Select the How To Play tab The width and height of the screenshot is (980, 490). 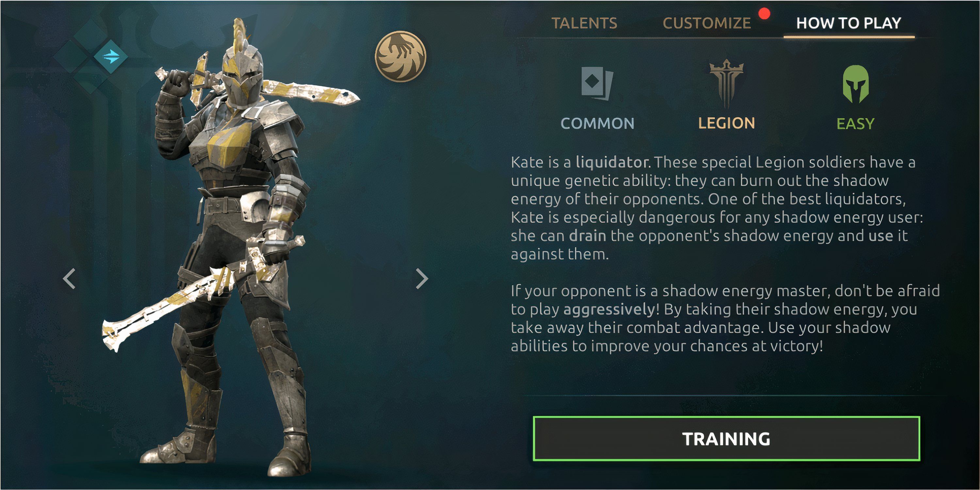pos(849,23)
